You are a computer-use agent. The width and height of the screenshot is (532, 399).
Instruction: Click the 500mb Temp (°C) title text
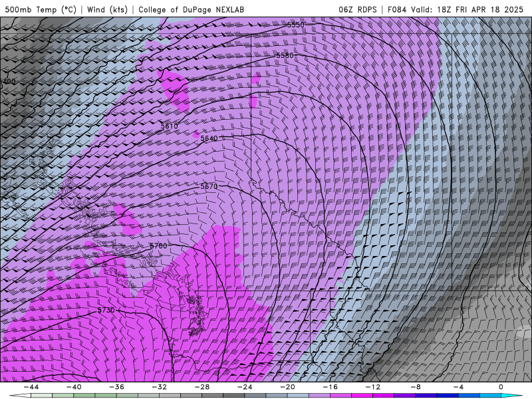[41, 9]
